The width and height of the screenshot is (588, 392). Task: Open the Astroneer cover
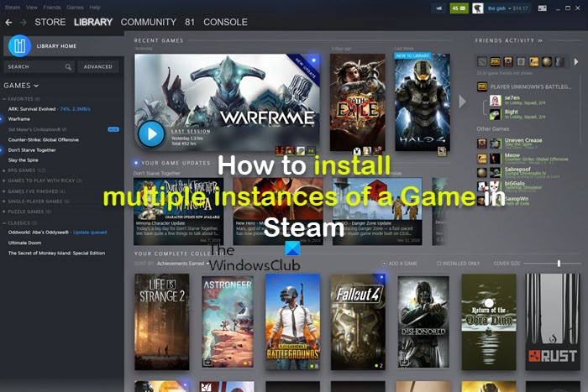[228, 322]
